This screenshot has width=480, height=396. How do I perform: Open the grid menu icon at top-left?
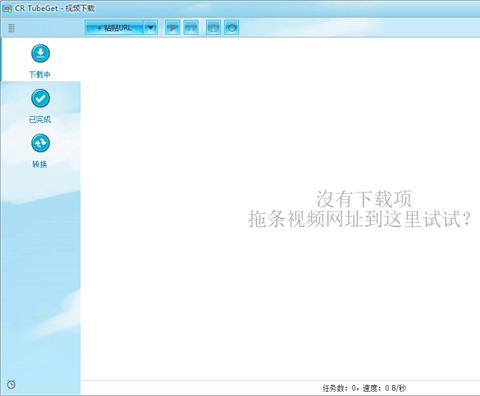(x=11, y=28)
